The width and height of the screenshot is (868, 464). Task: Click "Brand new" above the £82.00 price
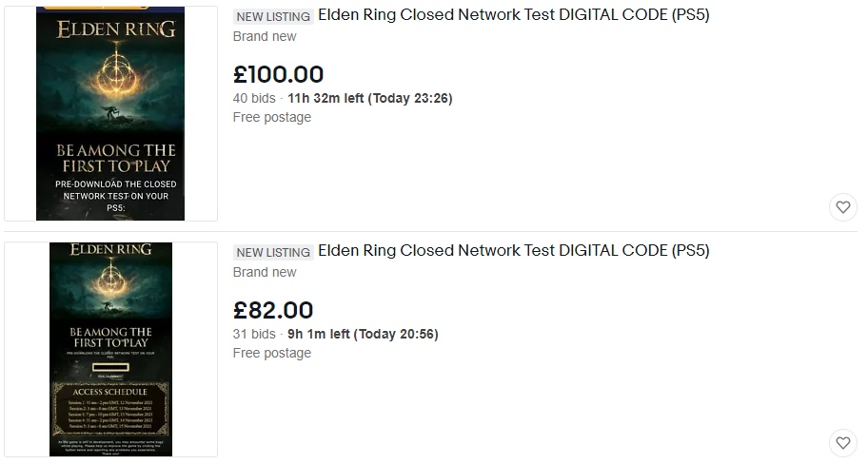265,272
